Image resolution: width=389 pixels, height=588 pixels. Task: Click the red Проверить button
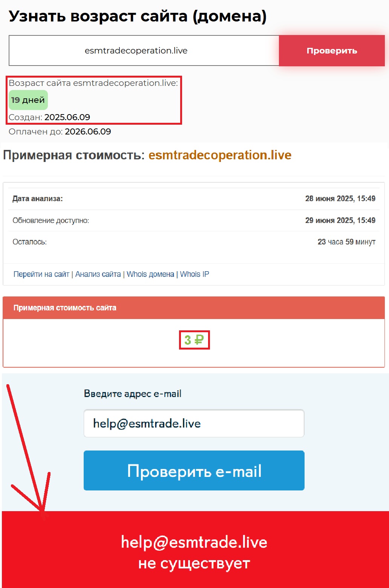coord(332,51)
